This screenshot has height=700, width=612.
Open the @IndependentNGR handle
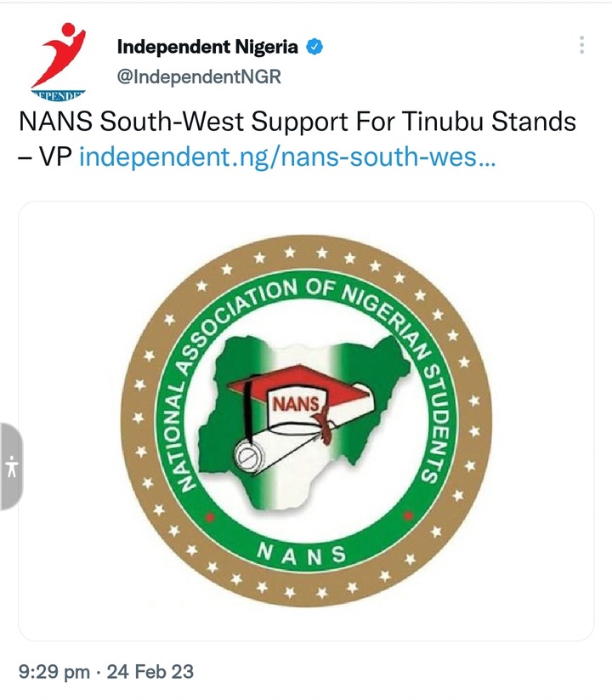point(199,77)
